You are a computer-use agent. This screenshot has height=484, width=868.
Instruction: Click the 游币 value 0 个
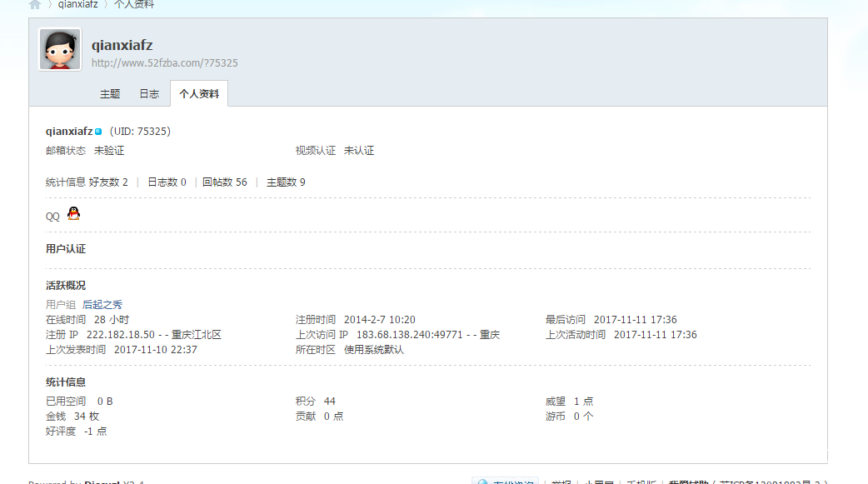[x=583, y=416]
